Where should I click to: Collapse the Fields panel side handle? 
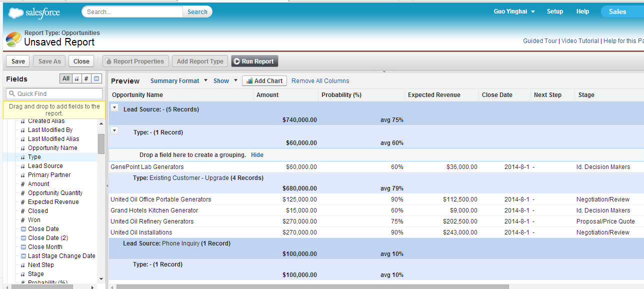pos(107,185)
